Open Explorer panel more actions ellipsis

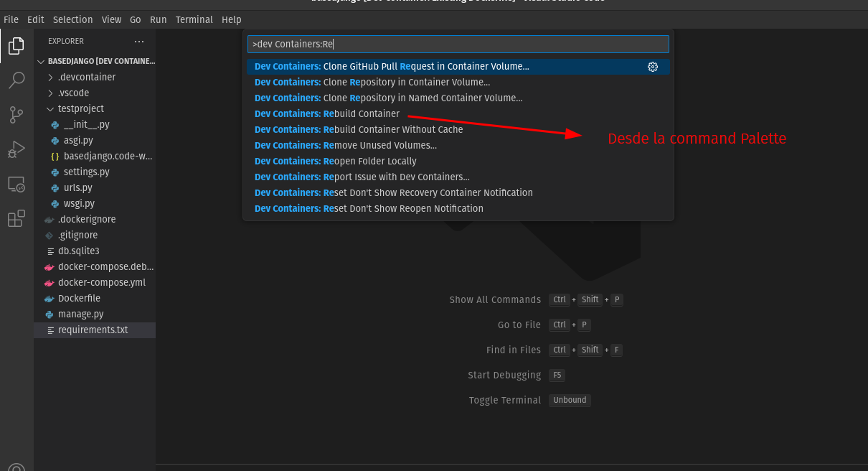(139, 42)
